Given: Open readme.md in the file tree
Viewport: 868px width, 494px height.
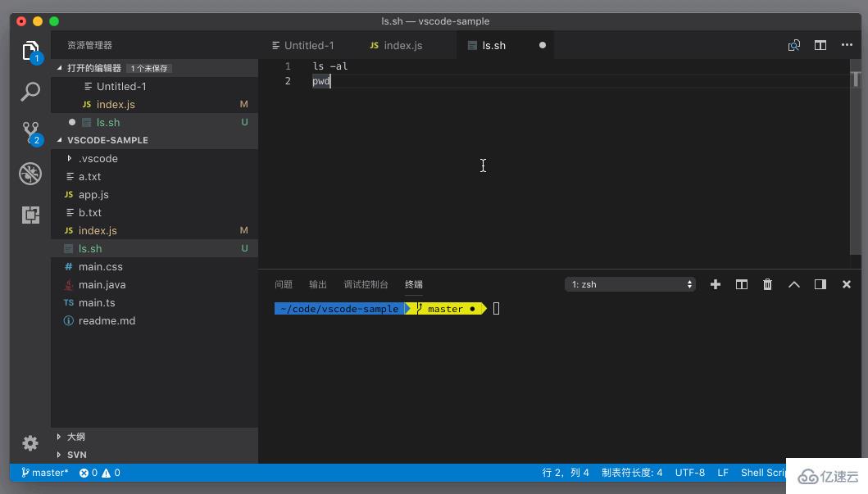Looking at the screenshot, I should pyautogui.click(x=154, y=321).
